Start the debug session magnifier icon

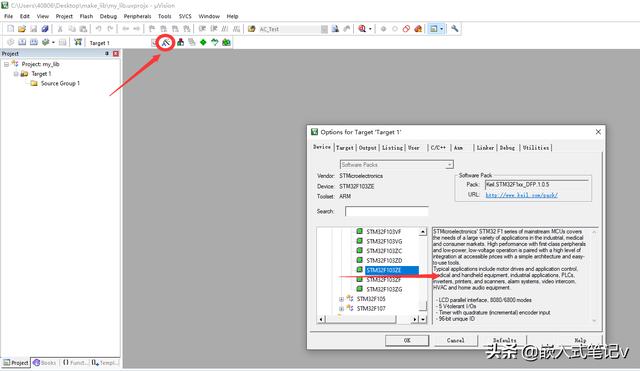pos(362,29)
